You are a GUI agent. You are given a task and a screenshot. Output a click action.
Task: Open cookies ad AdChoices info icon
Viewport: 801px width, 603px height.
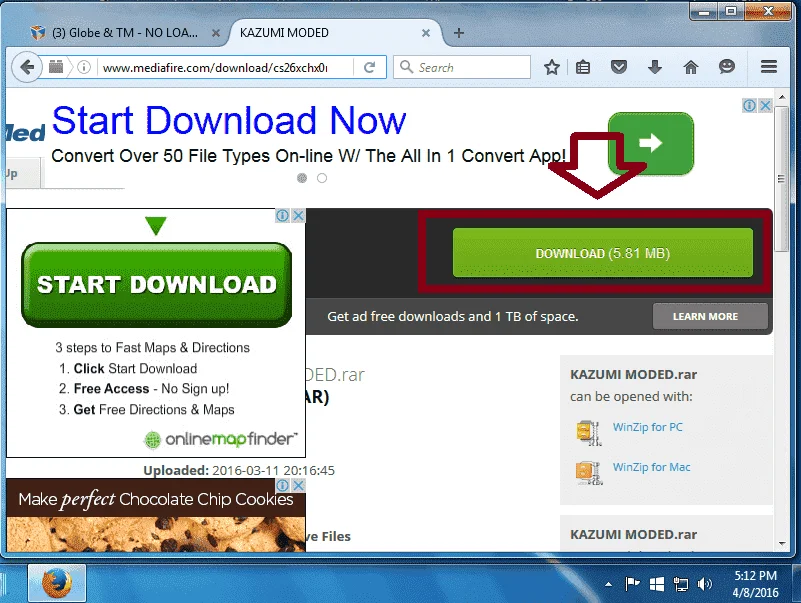[282, 485]
